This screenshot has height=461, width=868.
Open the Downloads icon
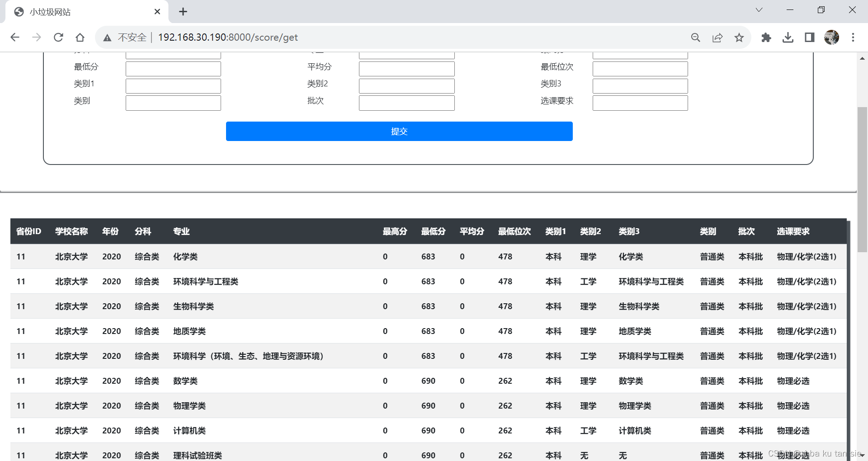[788, 38]
